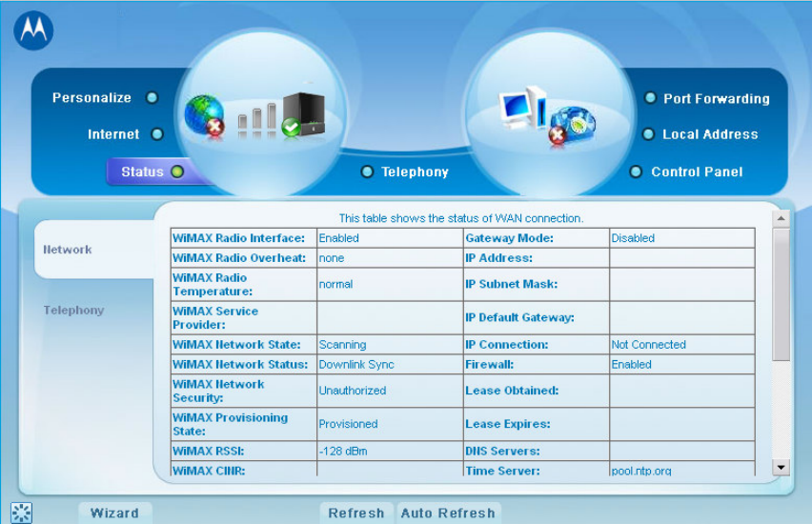Select the Control Panel radio dot
The width and height of the screenshot is (812, 524).
(x=636, y=171)
